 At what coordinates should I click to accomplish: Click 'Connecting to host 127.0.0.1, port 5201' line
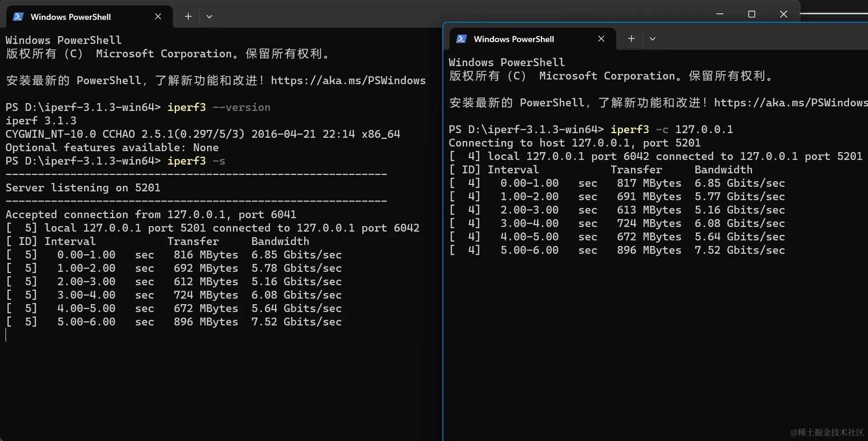pos(575,143)
